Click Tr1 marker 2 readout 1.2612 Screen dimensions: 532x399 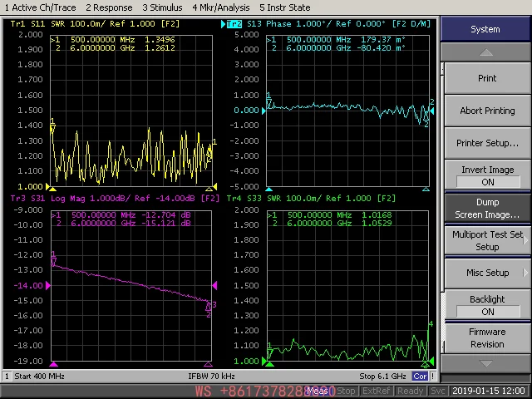tap(160, 48)
